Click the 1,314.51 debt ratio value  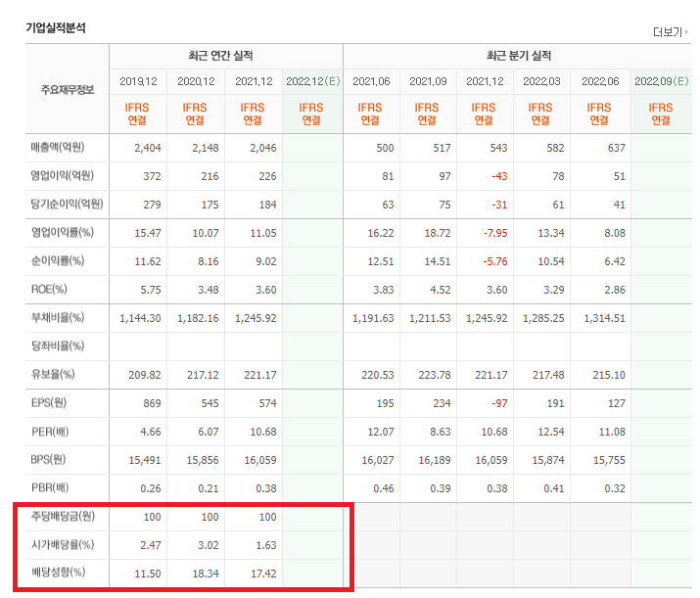pyautogui.click(x=604, y=318)
